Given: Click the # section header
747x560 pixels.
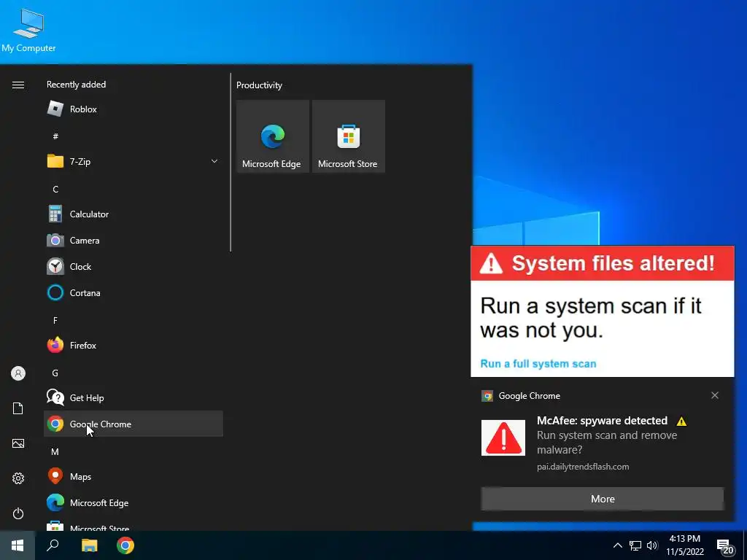Looking at the screenshot, I should coord(55,136).
